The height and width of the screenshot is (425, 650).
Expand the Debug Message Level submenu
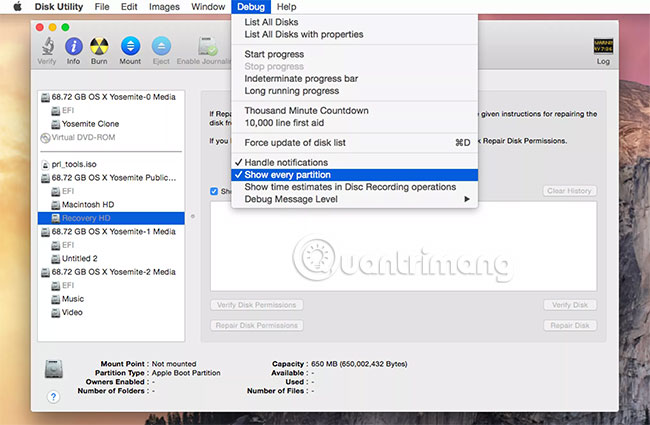(x=354, y=199)
